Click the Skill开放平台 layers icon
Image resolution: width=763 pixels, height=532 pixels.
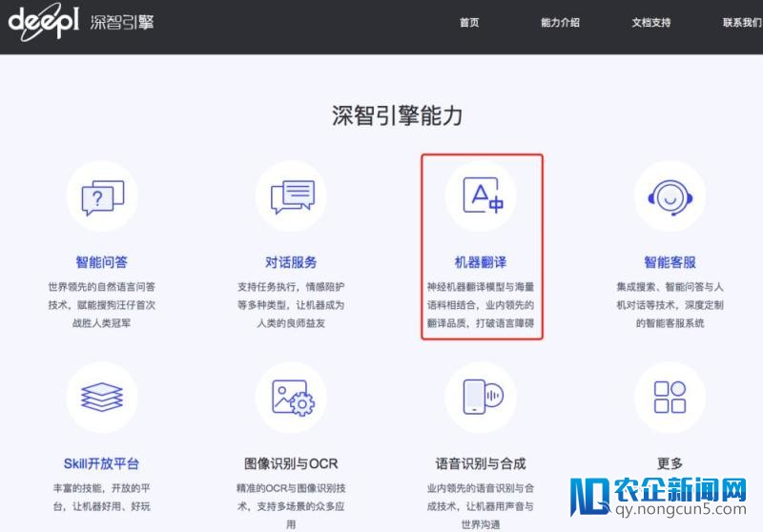click(x=102, y=398)
